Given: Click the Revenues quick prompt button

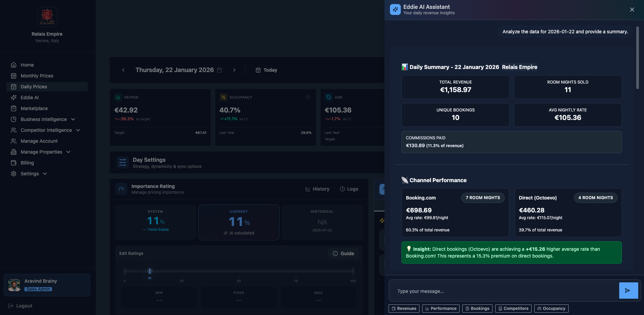Looking at the screenshot, I should 404,309.
